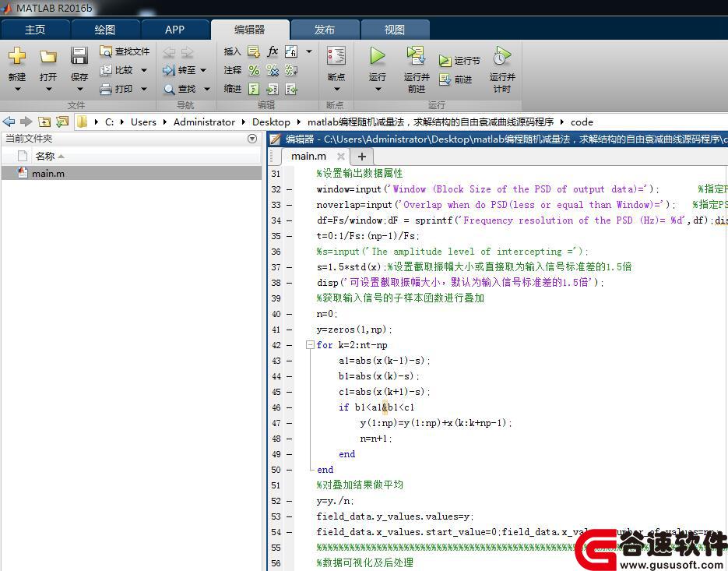Toggle breakpoint dash on line 43

289,361
